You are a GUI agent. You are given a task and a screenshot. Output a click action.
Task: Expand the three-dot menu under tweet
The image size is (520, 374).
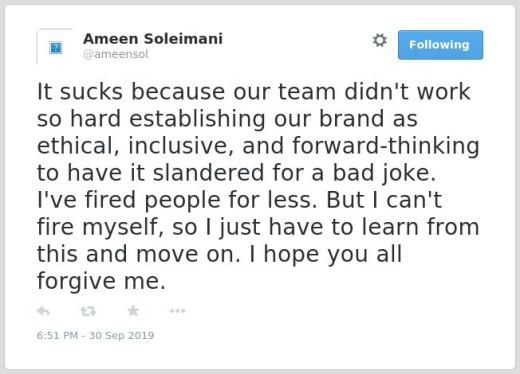177,311
